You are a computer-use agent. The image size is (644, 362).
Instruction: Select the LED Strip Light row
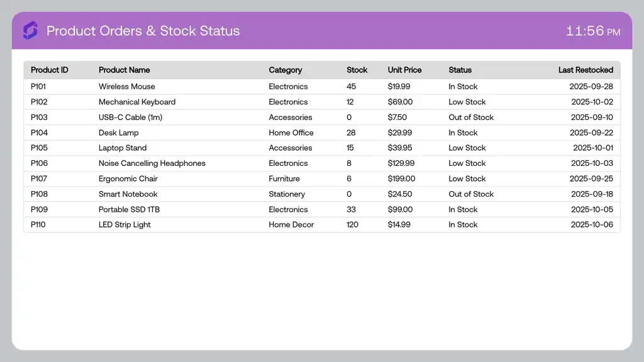pyautogui.click(x=124, y=224)
